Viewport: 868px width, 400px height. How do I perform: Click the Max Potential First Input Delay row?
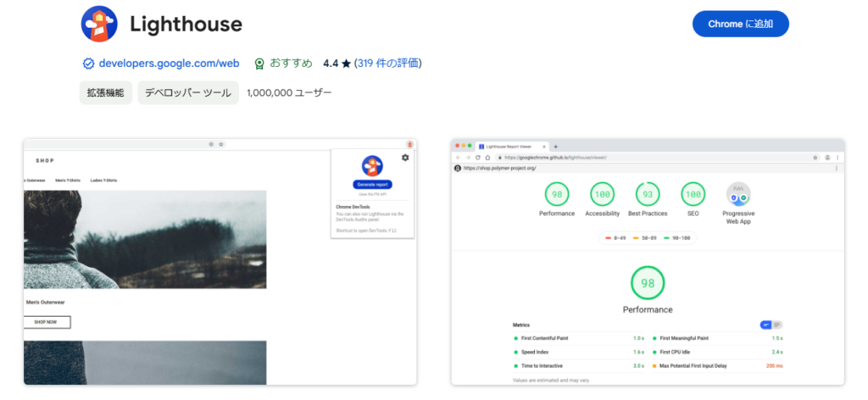pyautogui.click(x=717, y=366)
